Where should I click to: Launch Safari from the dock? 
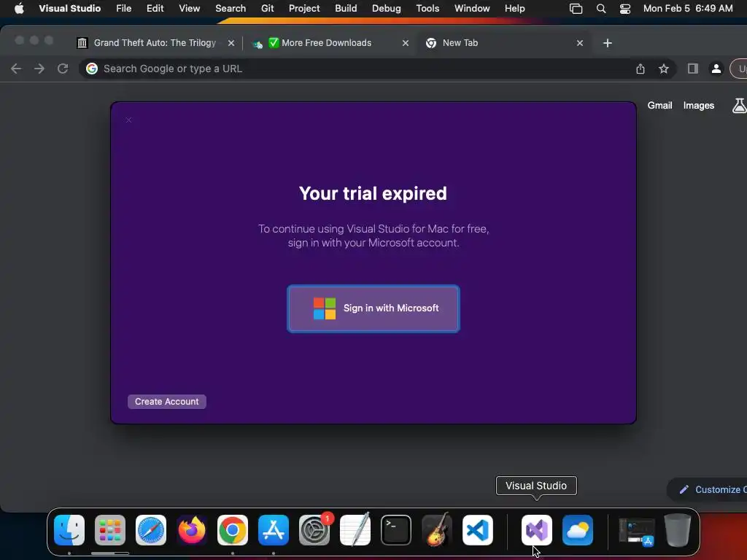coord(151,530)
